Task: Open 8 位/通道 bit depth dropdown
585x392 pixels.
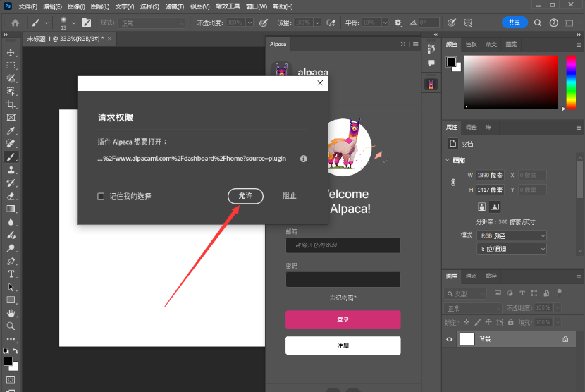Action: tap(512, 249)
